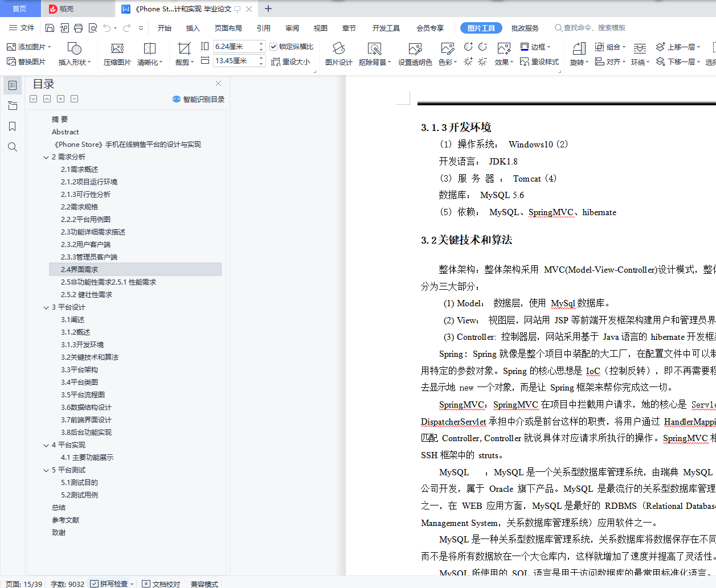Switch to the 审阅 ribbon tab
Screen dimensions: 716x588
292,28
